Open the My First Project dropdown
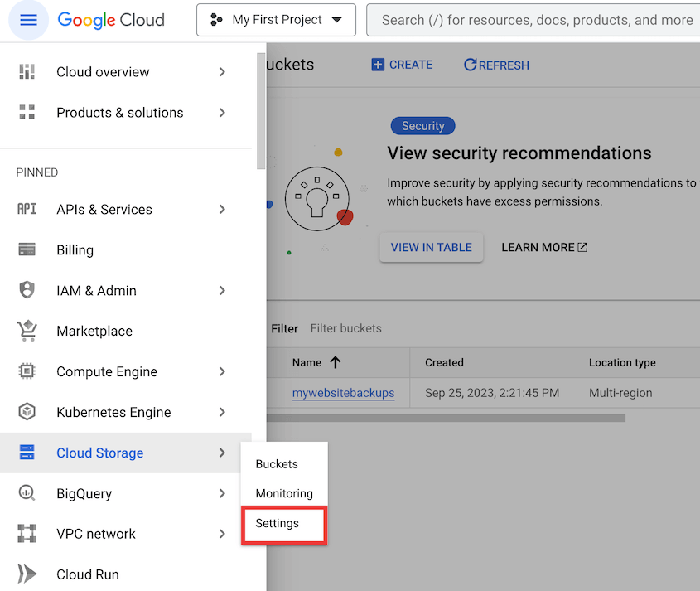The height and width of the screenshot is (591, 700). [x=276, y=20]
